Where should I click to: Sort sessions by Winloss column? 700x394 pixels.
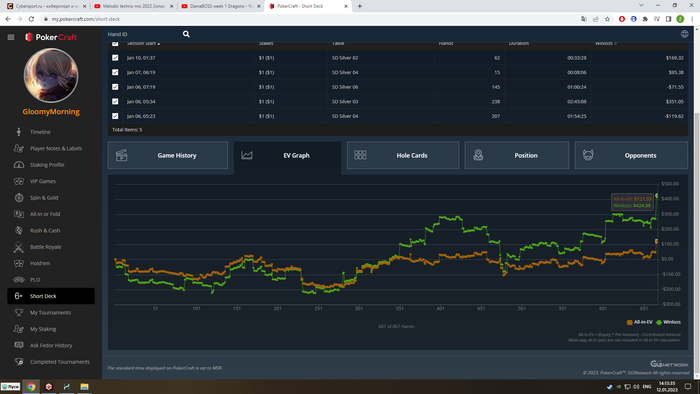coord(605,43)
